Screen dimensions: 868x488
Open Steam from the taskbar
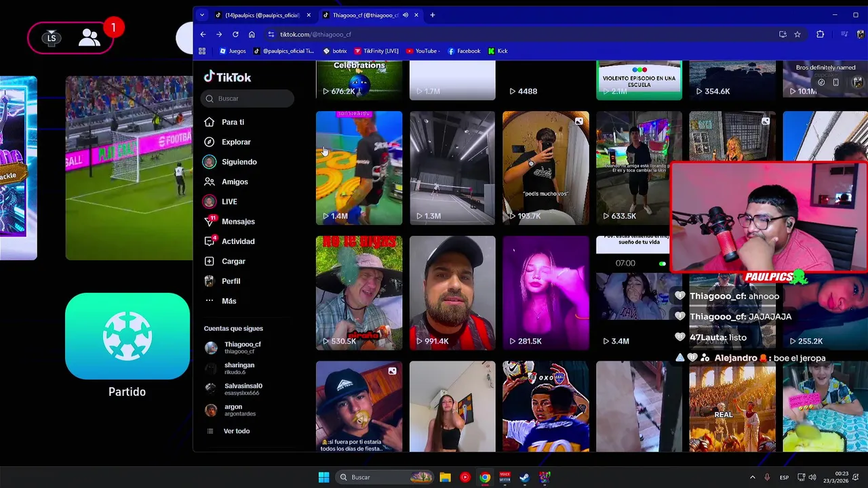(524, 477)
